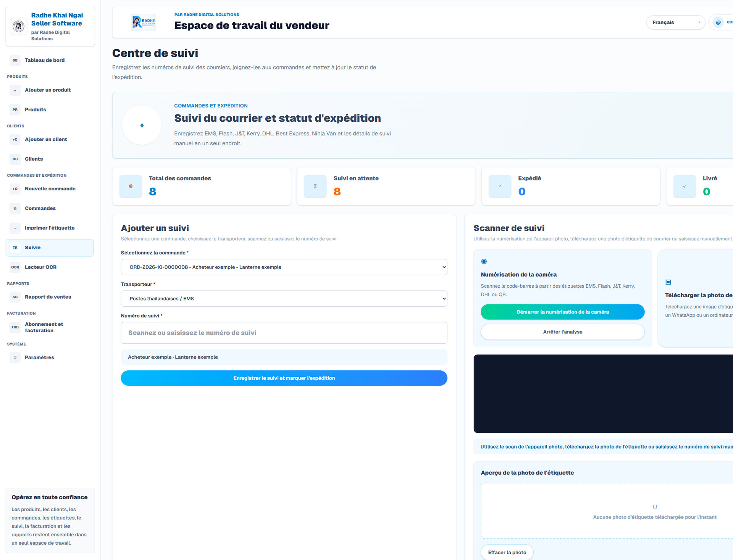Screen dimensions: 733x560
Task: Click the Radhe Khai Ngai sidebar logo
Action: [18, 26]
